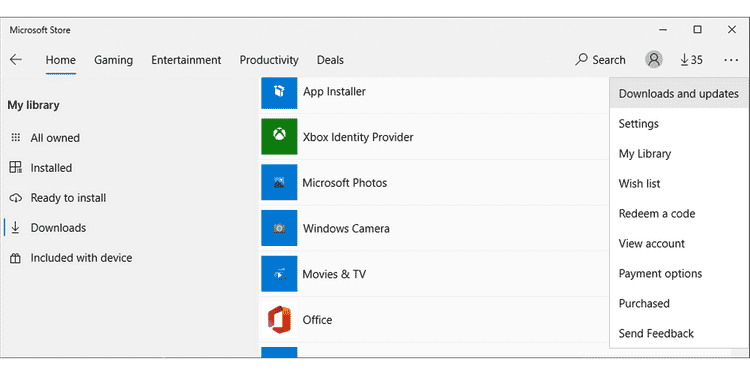
Task: Click the Microsoft Photos name text
Action: click(344, 183)
